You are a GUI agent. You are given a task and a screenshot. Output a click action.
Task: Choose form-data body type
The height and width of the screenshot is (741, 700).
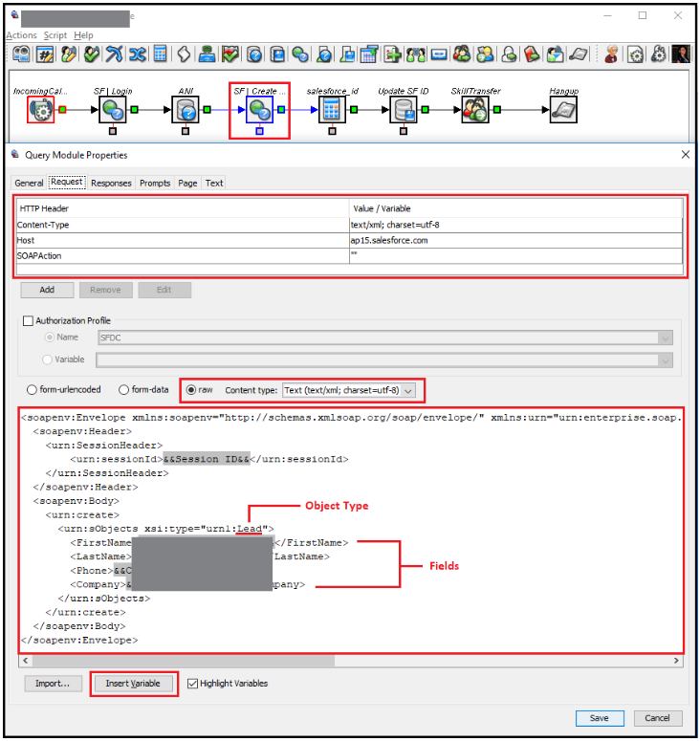click(123, 390)
